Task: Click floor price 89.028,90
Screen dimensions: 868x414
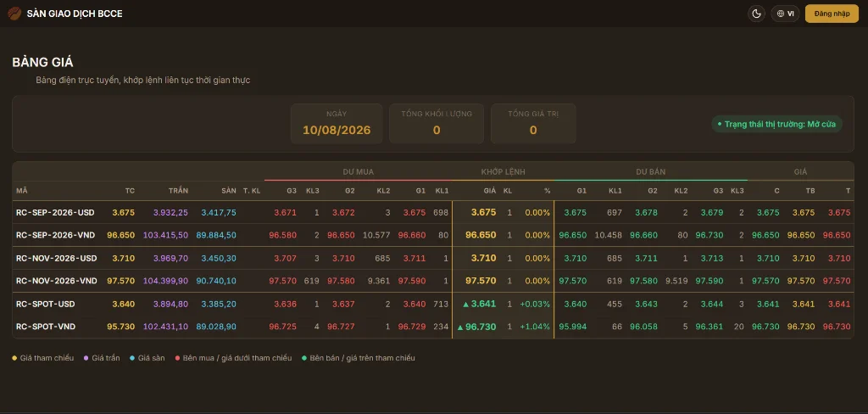Action: (x=216, y=327)
